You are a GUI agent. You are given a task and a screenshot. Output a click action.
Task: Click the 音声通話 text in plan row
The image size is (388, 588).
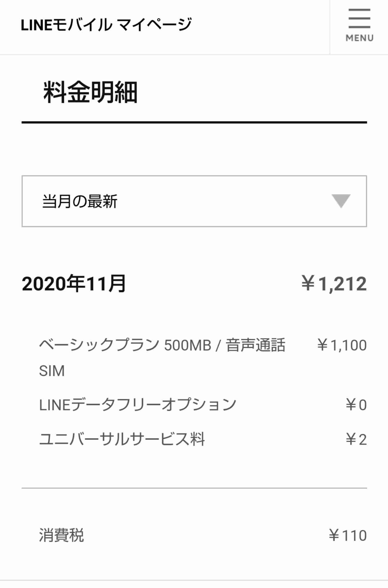click(x=255, y=345)
